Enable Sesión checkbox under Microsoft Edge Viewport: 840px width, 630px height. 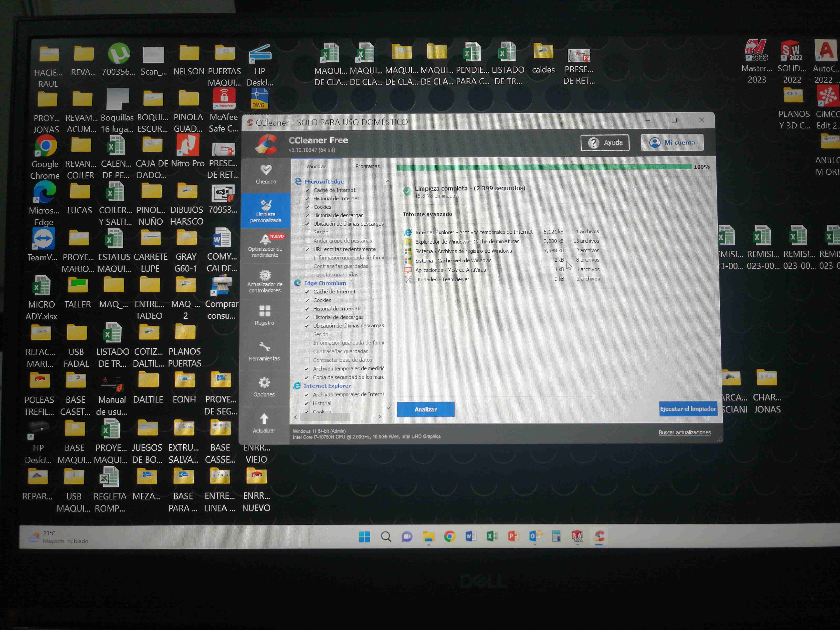click(308, 232)
